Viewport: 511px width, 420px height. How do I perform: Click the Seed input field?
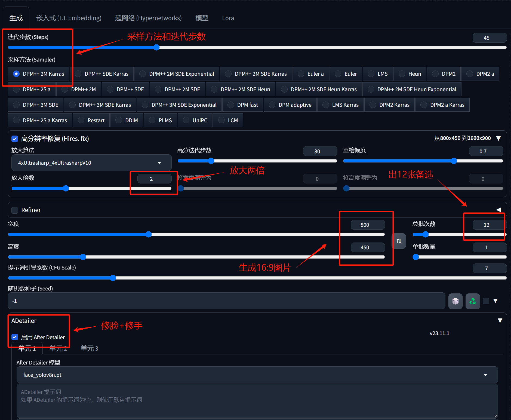pos(226,301)
